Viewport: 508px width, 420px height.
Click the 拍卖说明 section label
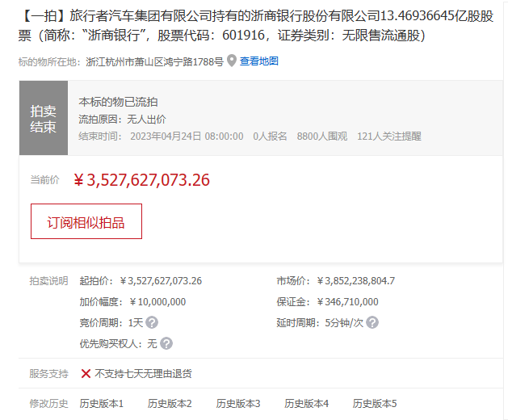[x=48, y=280]
